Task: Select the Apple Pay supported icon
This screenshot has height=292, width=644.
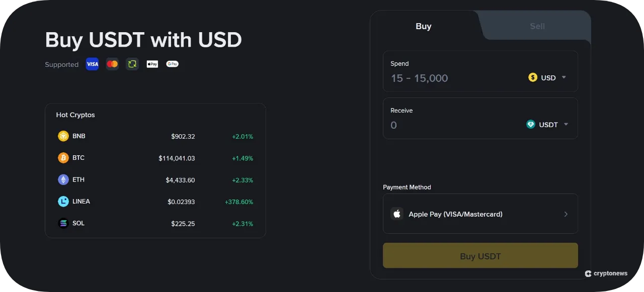Action: pos(152,64)
